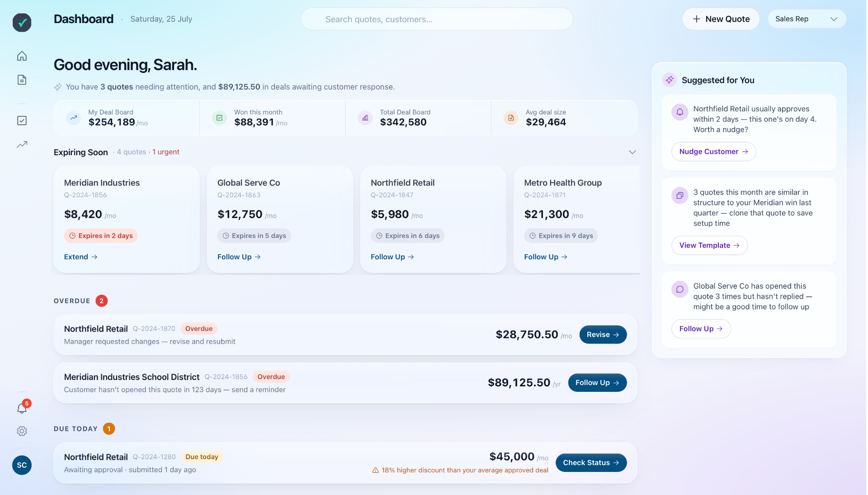Click the chat icon in Global Serve suggestion
Image resolution: width=868 pixels, height=495 pixels.
pyautogui.click(x=679, y=289)
